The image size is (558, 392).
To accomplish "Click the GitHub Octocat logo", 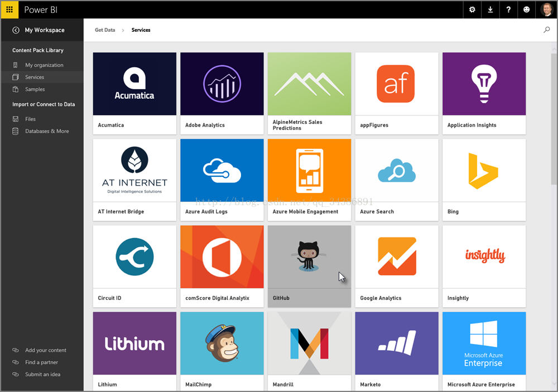I will coord(309,257).
